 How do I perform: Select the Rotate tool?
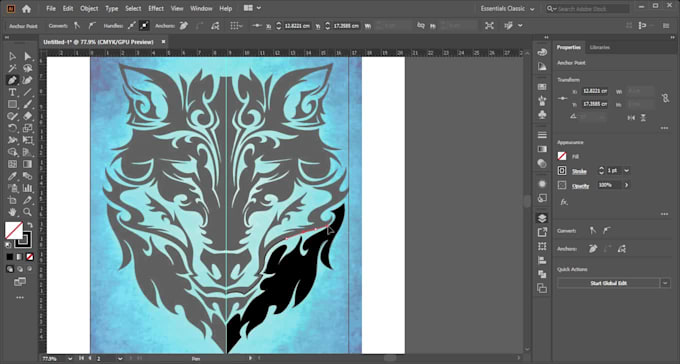(x=12, y=128)
